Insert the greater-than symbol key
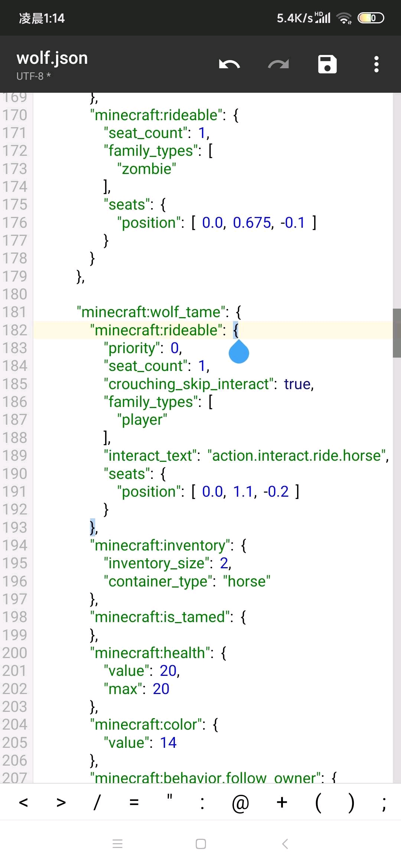 [x=61, y=803]
